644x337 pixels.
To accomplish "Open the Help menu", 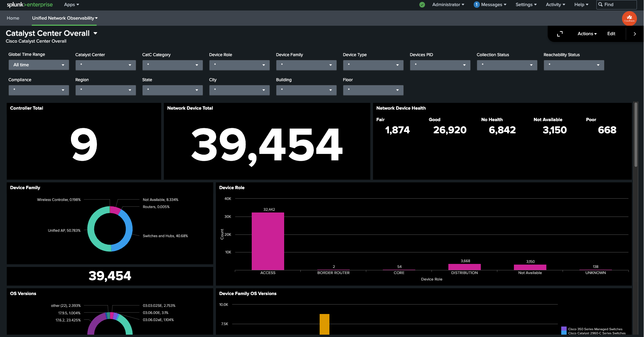I will (x=581, y=5).
